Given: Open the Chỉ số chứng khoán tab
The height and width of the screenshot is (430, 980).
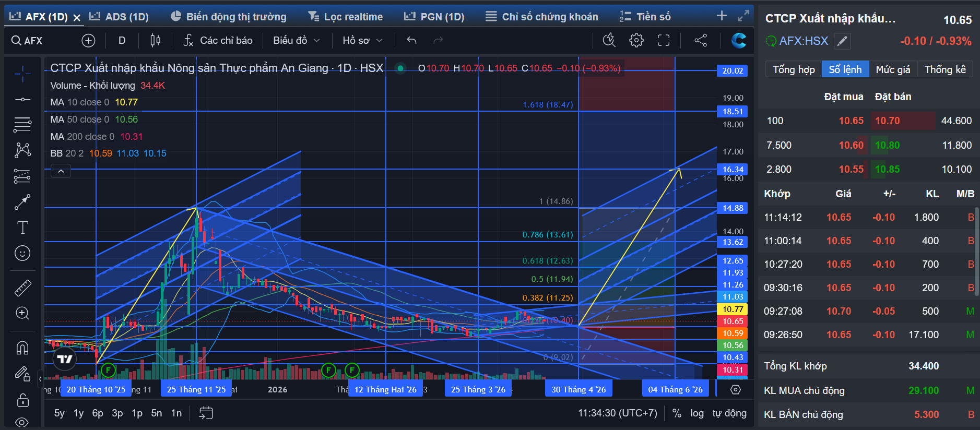Looking at the screenshot, I should click(x=542, y=17).
